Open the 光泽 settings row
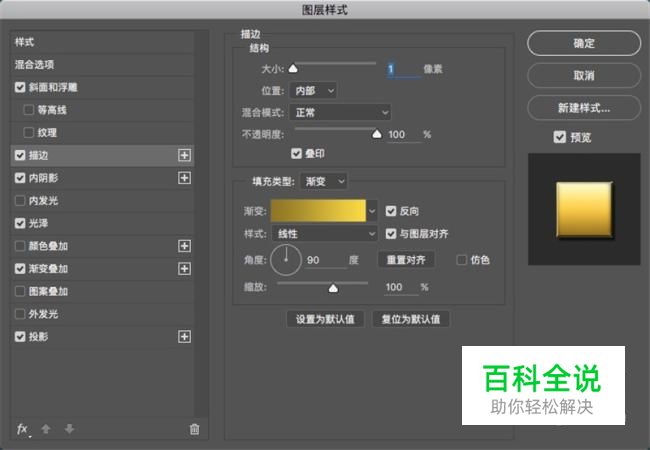 coord(102,223)
